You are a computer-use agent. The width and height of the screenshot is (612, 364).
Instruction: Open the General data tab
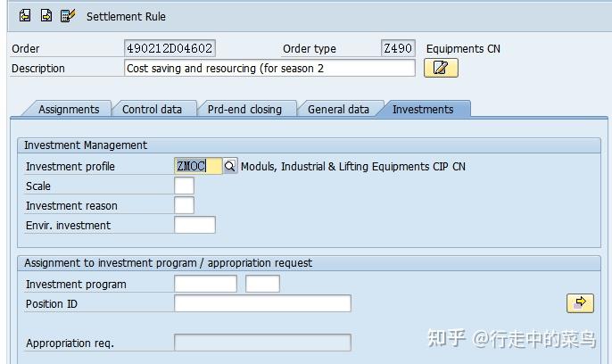tap(338, 109)
